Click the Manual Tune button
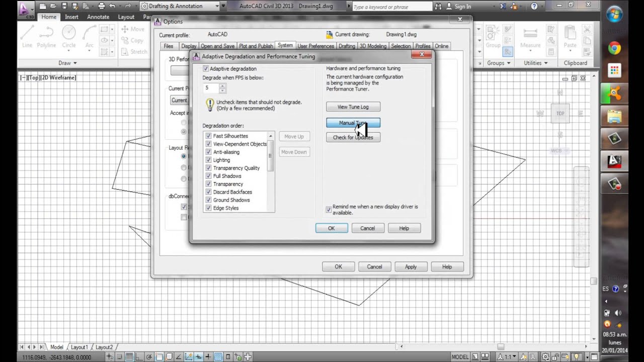This screenshot has height=362, width=644. 353,123
